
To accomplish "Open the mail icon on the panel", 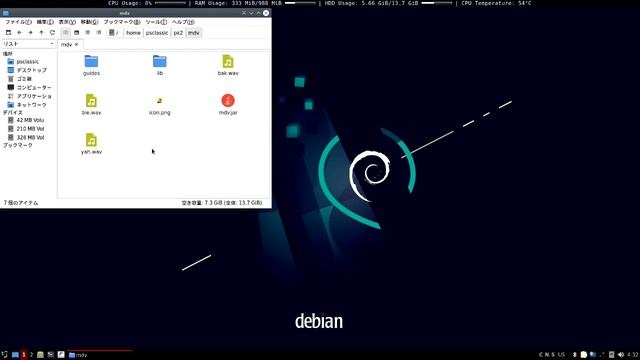I will pos(51,355).
